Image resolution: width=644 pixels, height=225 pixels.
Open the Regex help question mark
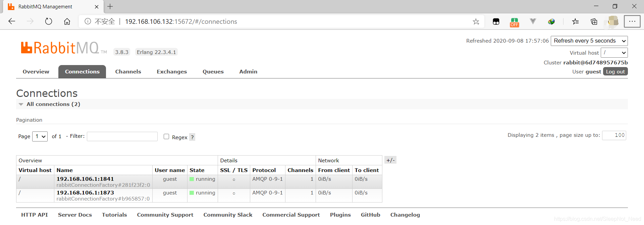click(192, 137)
